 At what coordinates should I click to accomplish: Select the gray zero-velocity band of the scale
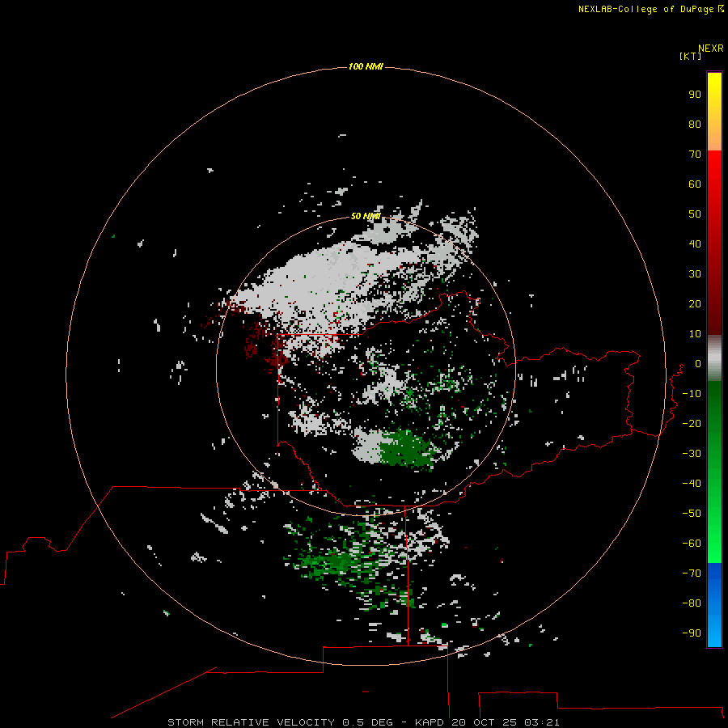[714, 358]
